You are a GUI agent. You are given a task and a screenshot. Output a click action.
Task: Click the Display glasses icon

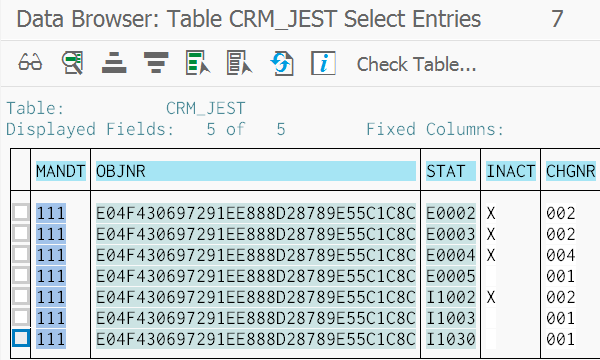pyautogui.click(x=30, y=62)
